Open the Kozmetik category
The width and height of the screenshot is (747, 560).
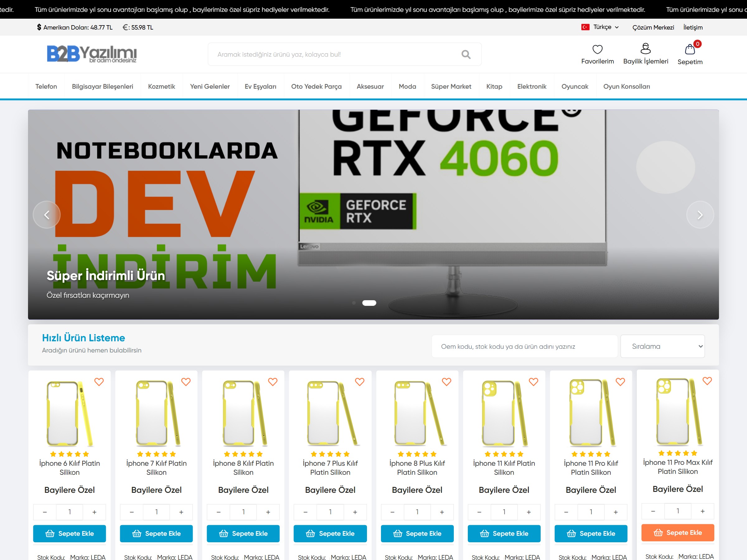(x=162, y=86)
